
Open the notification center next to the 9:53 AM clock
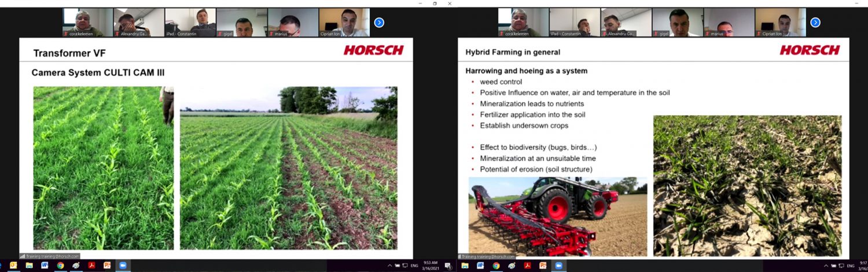click(447, 266)
